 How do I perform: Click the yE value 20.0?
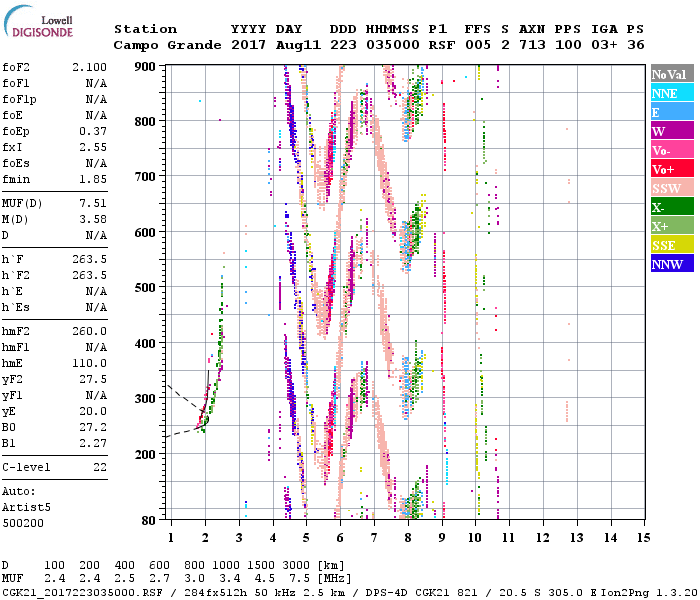[x=93, y=411]
